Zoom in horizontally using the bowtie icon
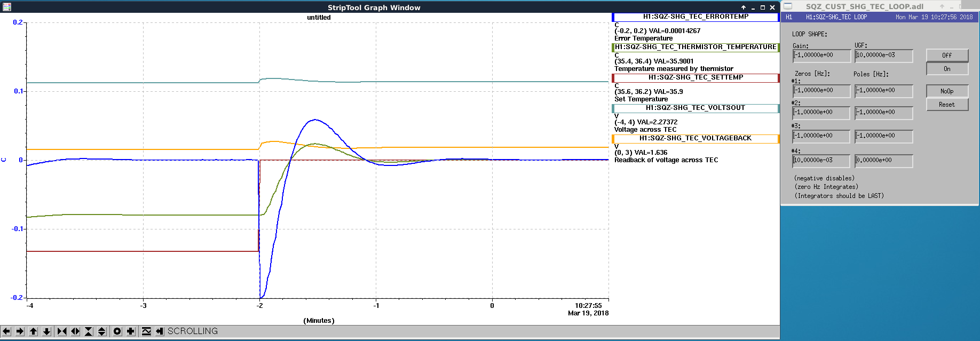980x341 pixels. [x=62, y=331]
